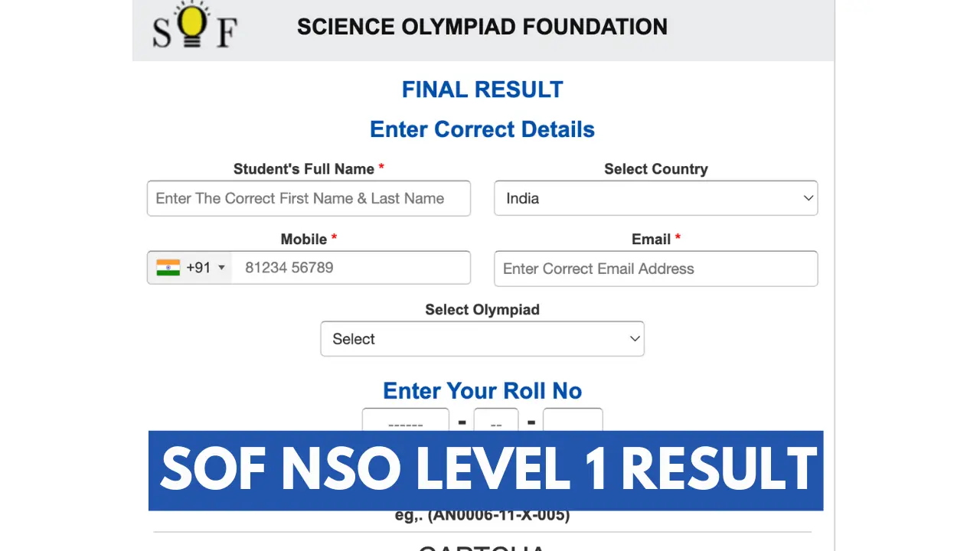Viewport: 980px width, 551px height.
Task: Click the last roll number box
Action: click(x=573, y=422)
